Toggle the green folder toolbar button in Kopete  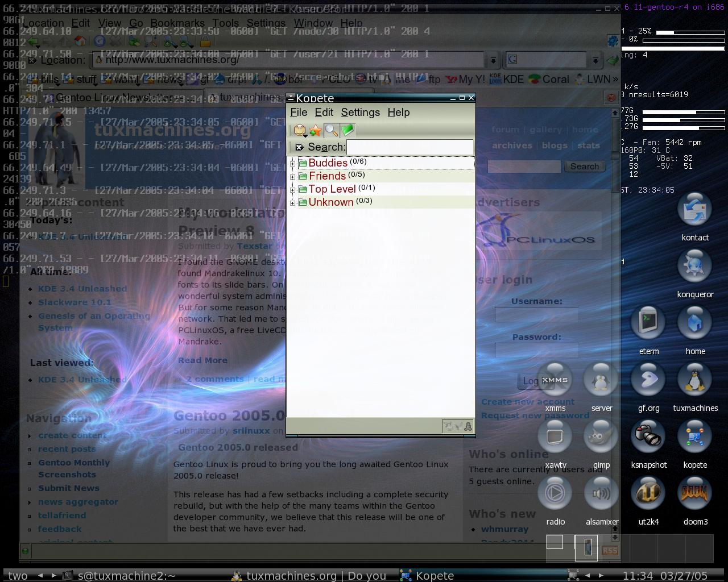[x=348, y=131]
